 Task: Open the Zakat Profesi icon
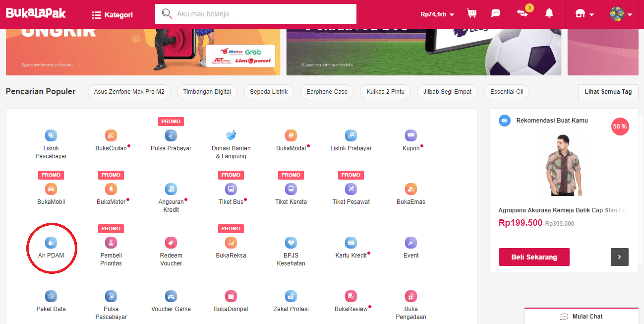coord(291,296)
